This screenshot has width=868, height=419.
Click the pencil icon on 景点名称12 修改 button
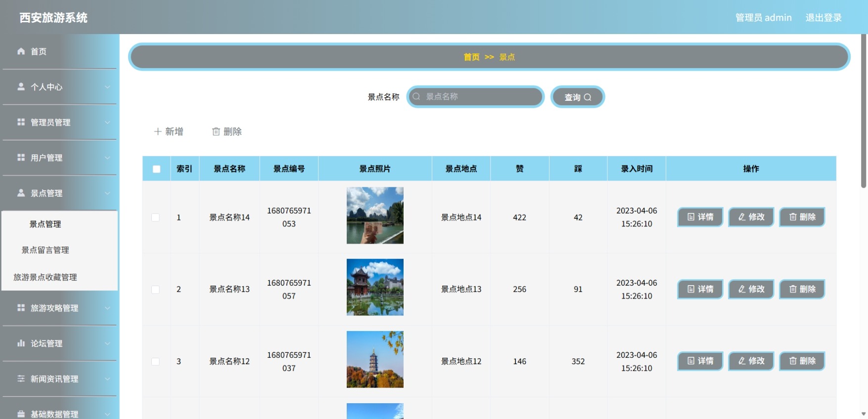click(742, 361)
